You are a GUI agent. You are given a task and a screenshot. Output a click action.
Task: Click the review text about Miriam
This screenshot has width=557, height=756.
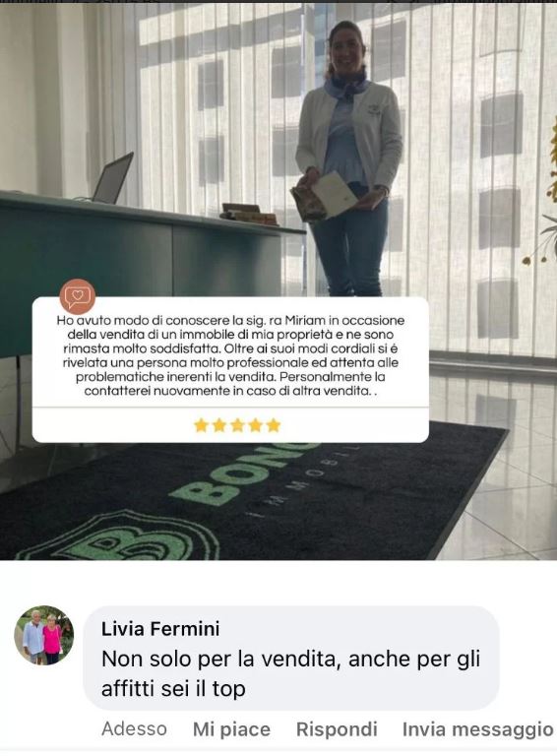(230, 355)
